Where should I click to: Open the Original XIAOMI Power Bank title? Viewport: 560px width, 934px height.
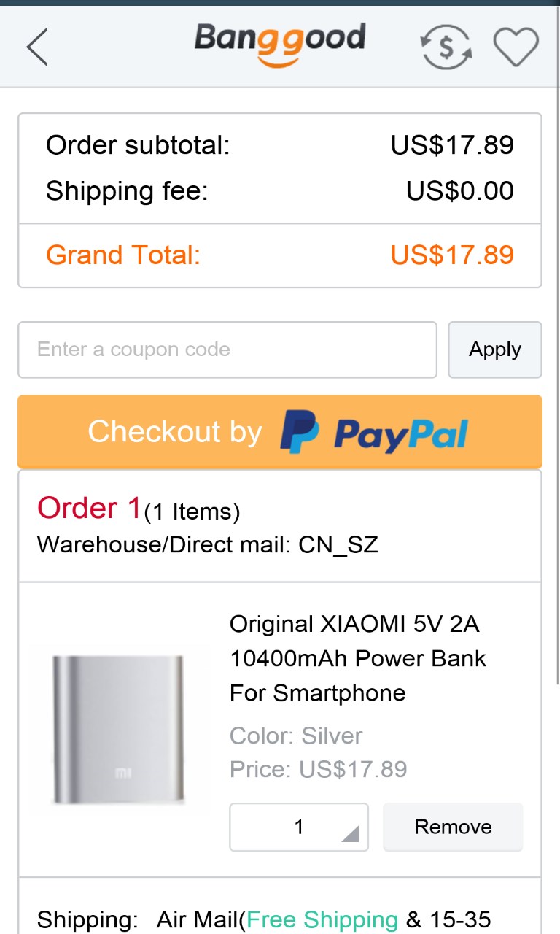coord(357,658)
